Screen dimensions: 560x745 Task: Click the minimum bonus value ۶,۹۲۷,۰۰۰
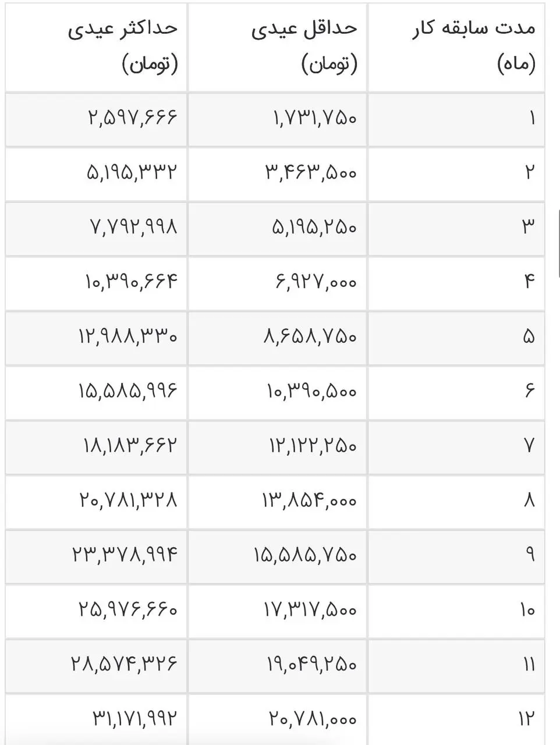[x=314, y=282]
